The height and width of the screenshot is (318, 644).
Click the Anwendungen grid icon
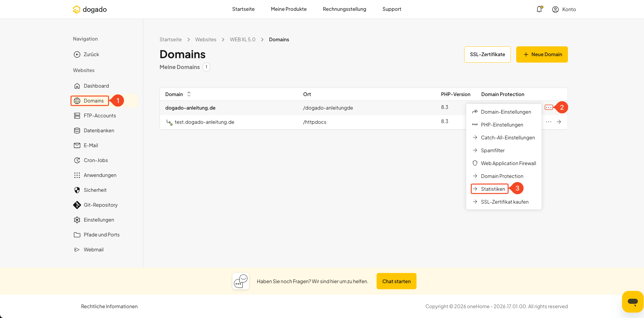pos(77,175)
